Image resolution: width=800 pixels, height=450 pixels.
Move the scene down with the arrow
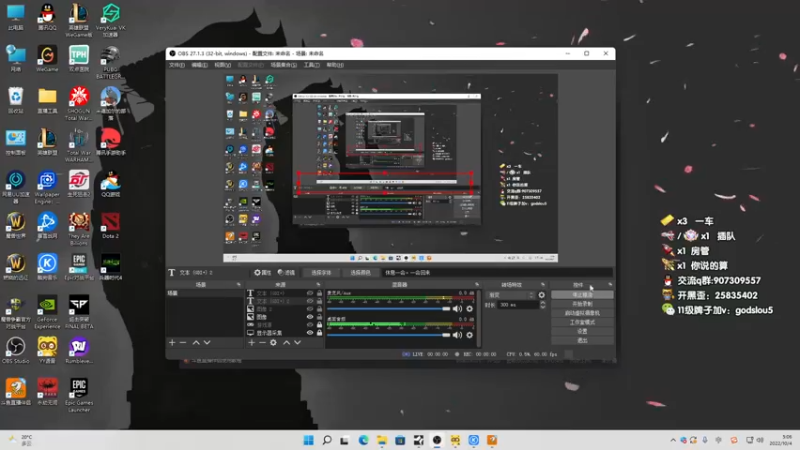point(207,342)
